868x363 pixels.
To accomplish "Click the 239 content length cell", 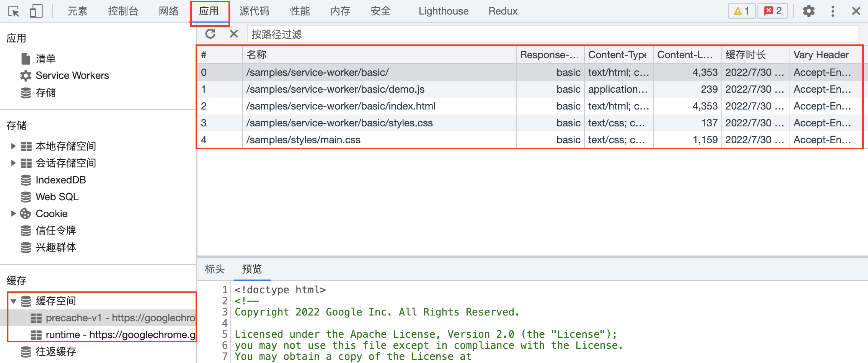I will click(x=687, y=89).
